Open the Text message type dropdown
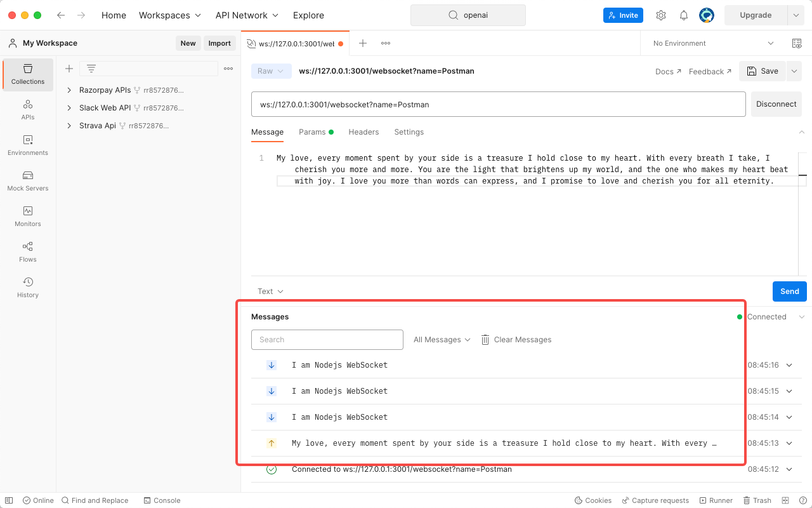Image resolution: width=812 pixels, height=508 pixels. click(x=270, y=291)
